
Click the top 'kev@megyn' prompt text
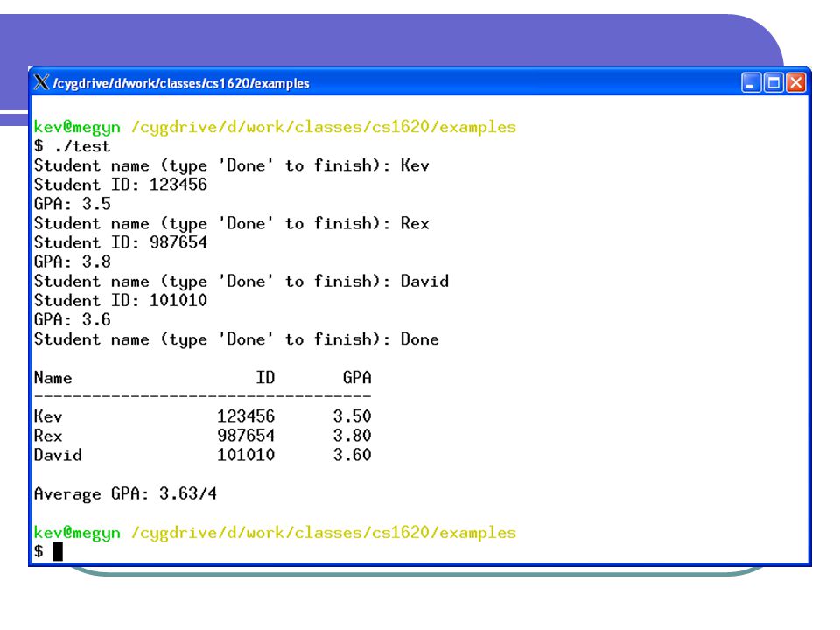coord(77,127)
